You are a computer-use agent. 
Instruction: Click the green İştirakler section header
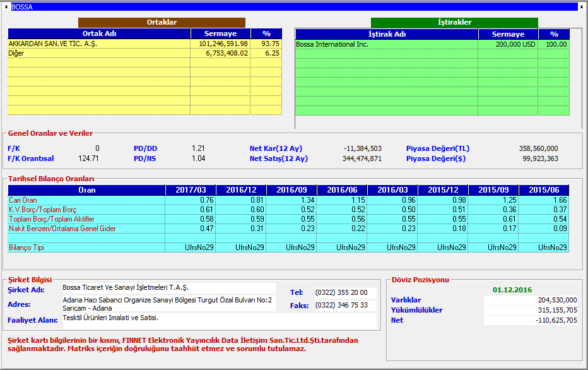point(454,23)
